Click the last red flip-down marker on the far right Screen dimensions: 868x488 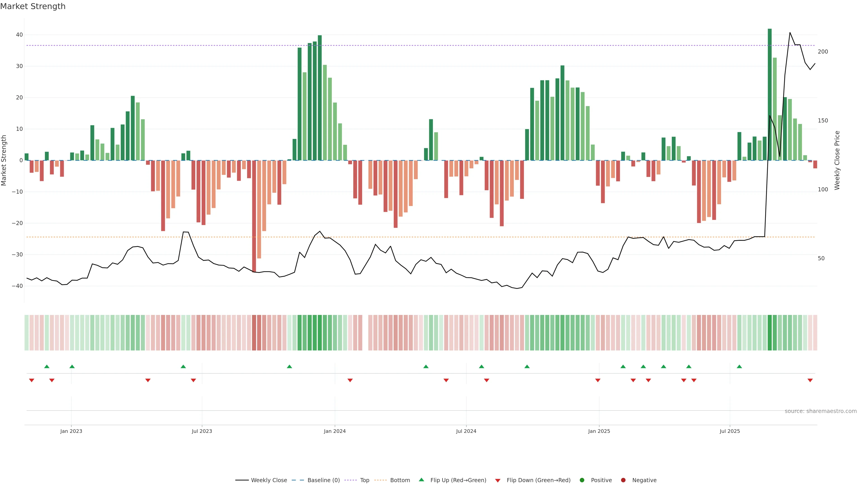click(x=810, y=380)
